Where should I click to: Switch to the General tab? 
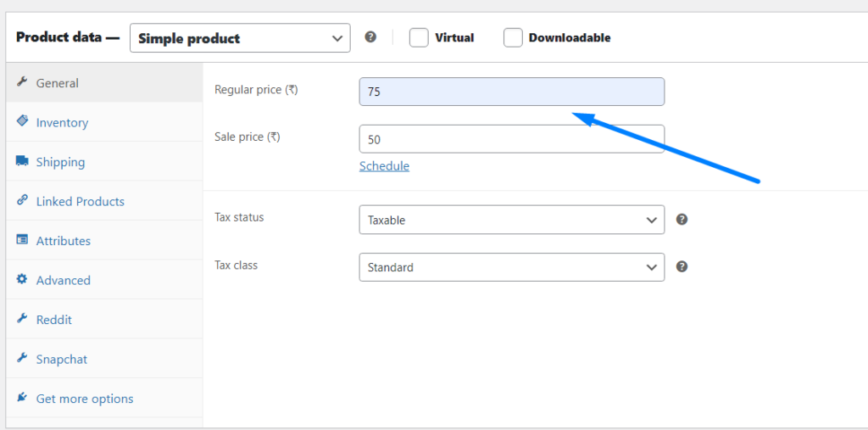click(104, 82)
